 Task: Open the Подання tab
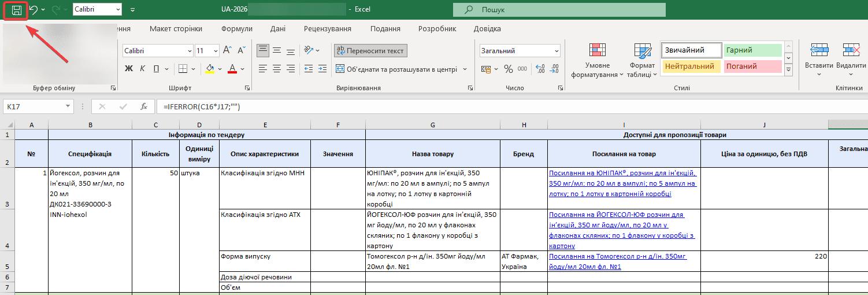(x=385, y=28)
